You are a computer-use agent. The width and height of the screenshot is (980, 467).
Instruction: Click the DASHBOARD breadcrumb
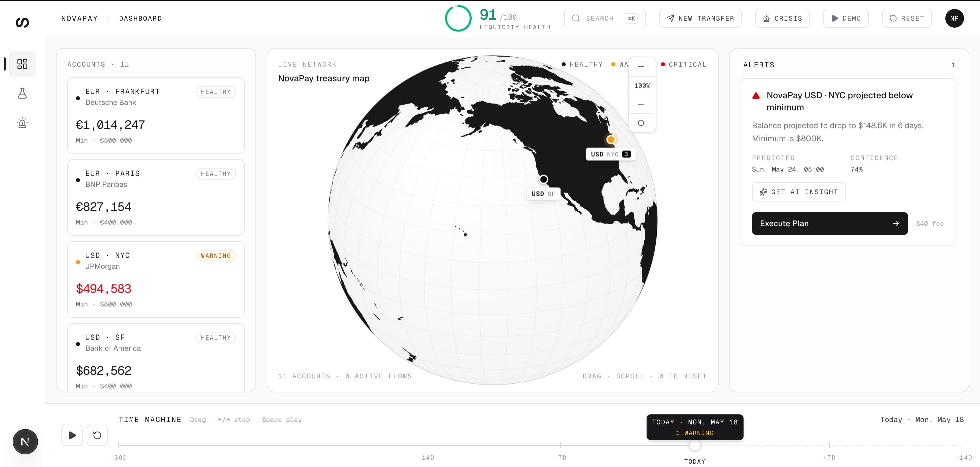pos(140,18)
